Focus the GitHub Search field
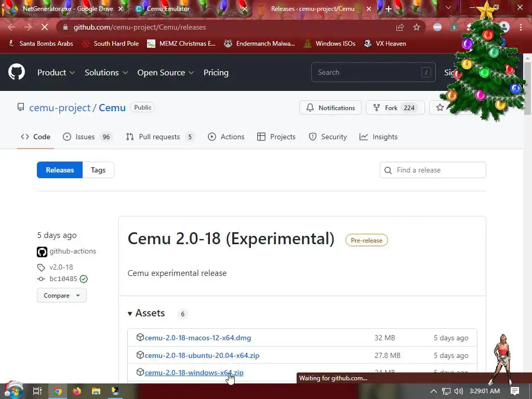Screen dimensions: 532x399 373,72
